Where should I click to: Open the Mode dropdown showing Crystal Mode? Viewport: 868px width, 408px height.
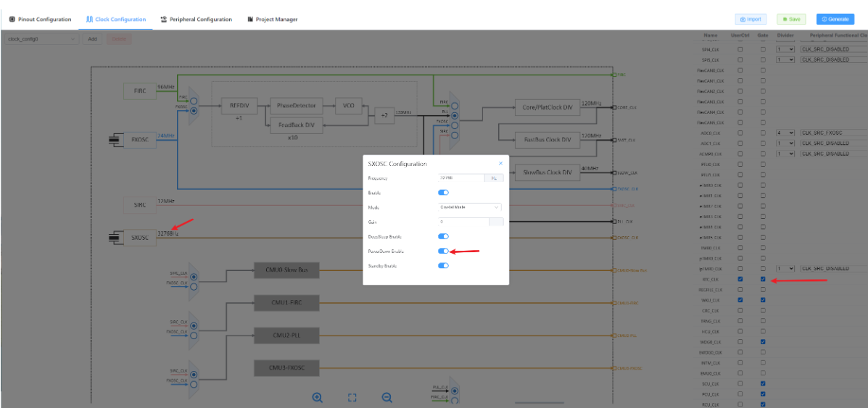coord(470,207)
